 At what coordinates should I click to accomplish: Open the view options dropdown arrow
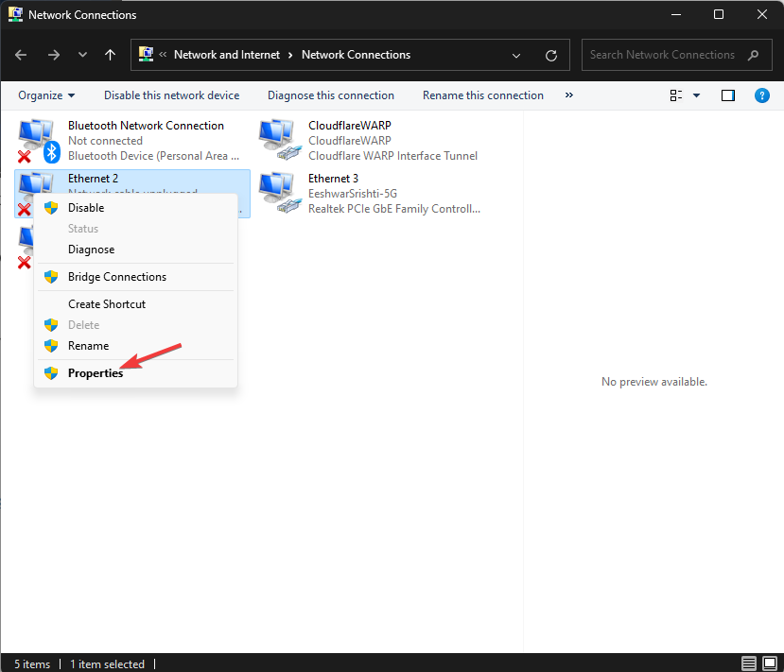point(696,95)
